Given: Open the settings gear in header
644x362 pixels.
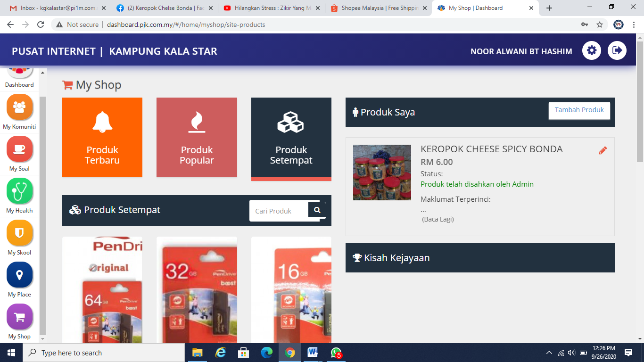Looking at the screenshot, I should click(x=591, y=50).
